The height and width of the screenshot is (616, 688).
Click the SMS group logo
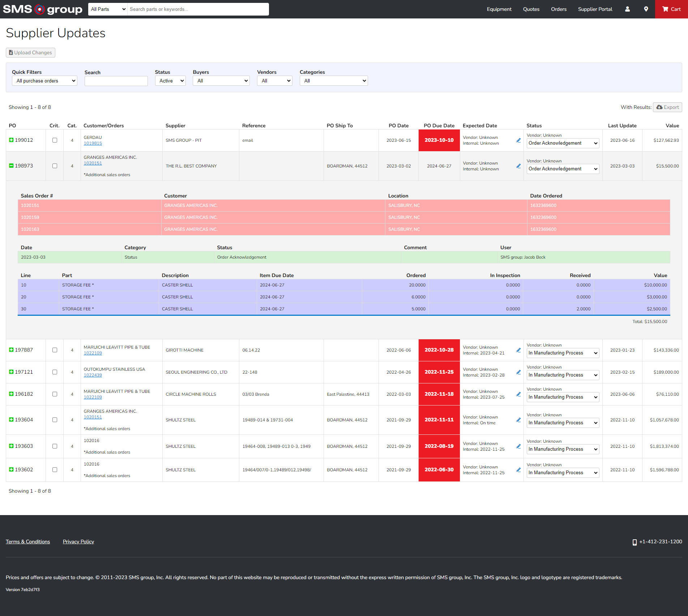(43, 9)
